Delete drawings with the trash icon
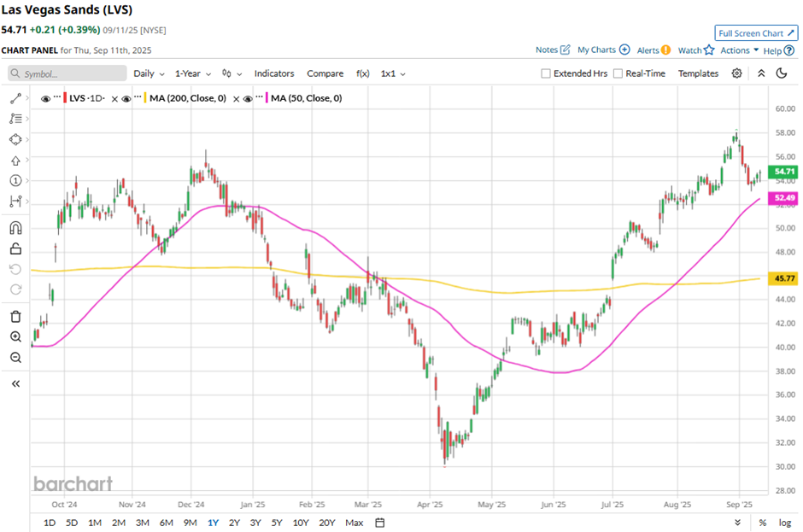The width and height of the screenshot is (803, 532). (x=15, y=317)
